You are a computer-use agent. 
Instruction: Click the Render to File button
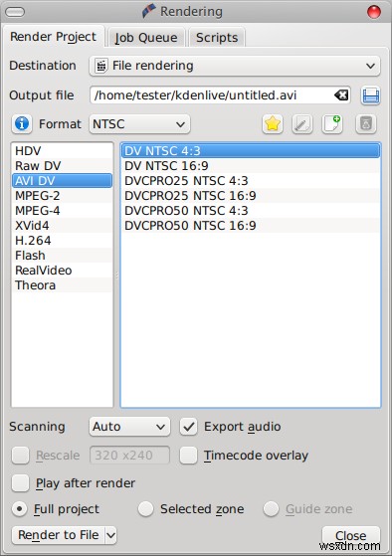click(x=59, y=535)
